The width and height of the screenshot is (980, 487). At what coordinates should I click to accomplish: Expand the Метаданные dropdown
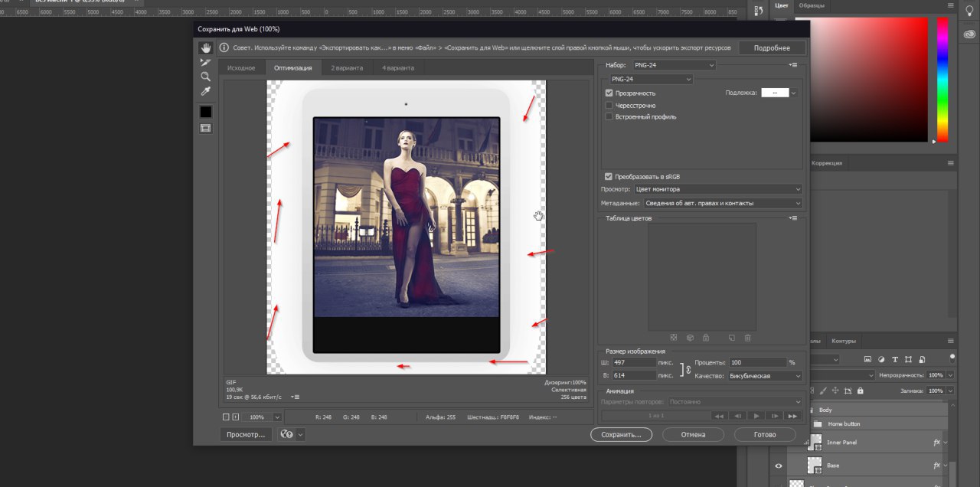[722, 203]
